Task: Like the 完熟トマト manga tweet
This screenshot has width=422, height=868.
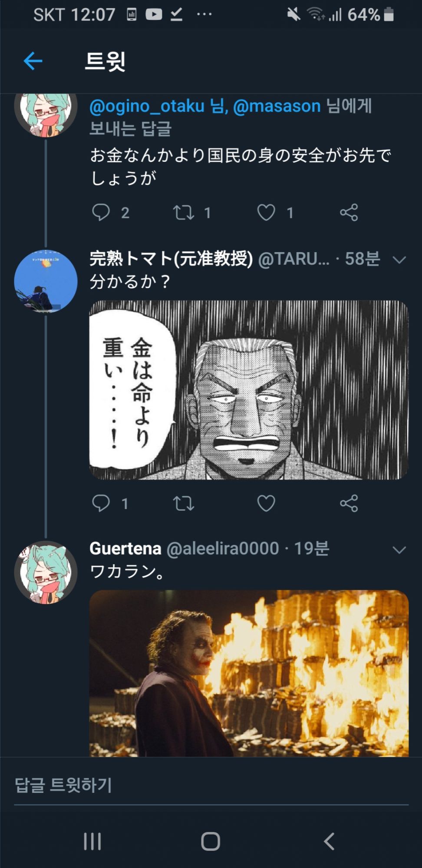Action: click(266, 503)
